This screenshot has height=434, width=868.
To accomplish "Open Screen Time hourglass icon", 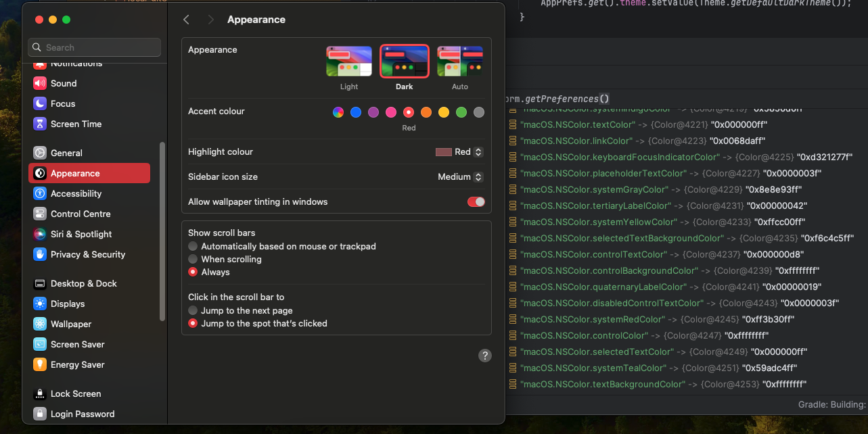I will pyautogui.click(x=40, y=124).
